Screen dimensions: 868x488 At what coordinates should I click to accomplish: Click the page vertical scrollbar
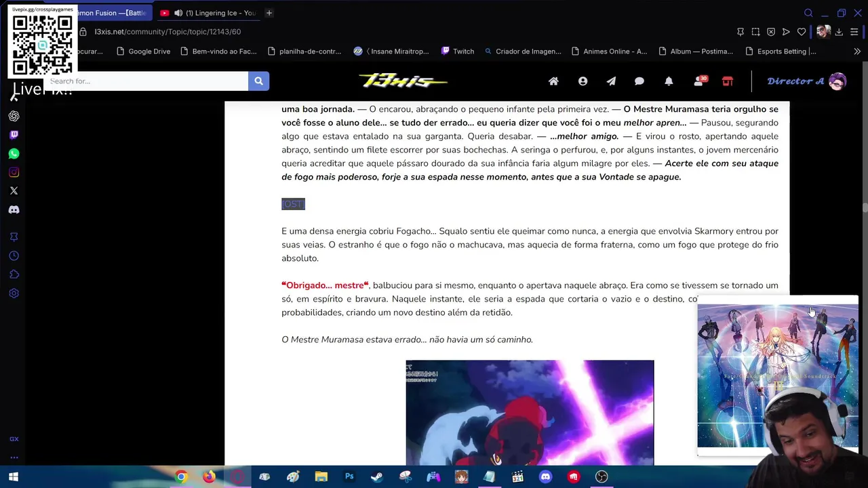click(865, 207)
